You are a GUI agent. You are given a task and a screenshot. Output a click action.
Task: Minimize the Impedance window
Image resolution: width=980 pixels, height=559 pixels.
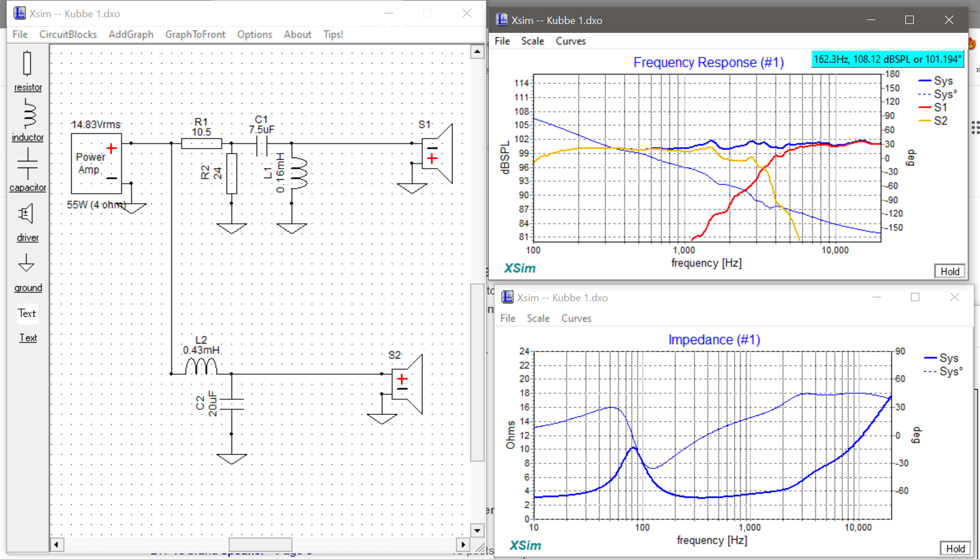pyautogui.click(x=876, y=297)
